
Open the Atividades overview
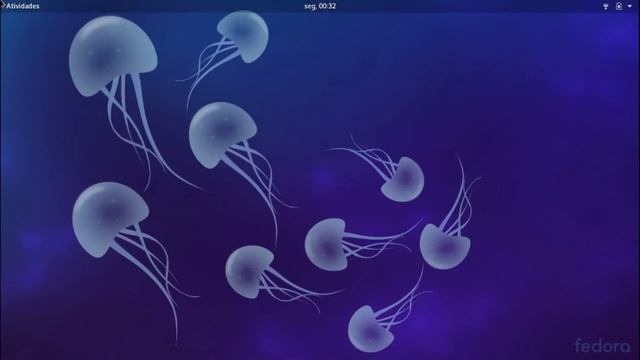pyautogui.click(x=22, y=6)
